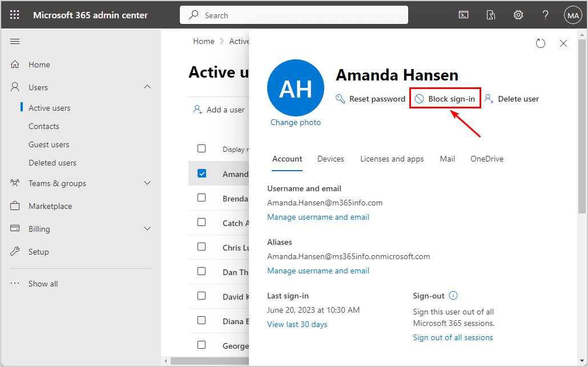Screen dimensions: 588x367
Task: Switch to the Licenses and apps tab
Action: [392, 159]
